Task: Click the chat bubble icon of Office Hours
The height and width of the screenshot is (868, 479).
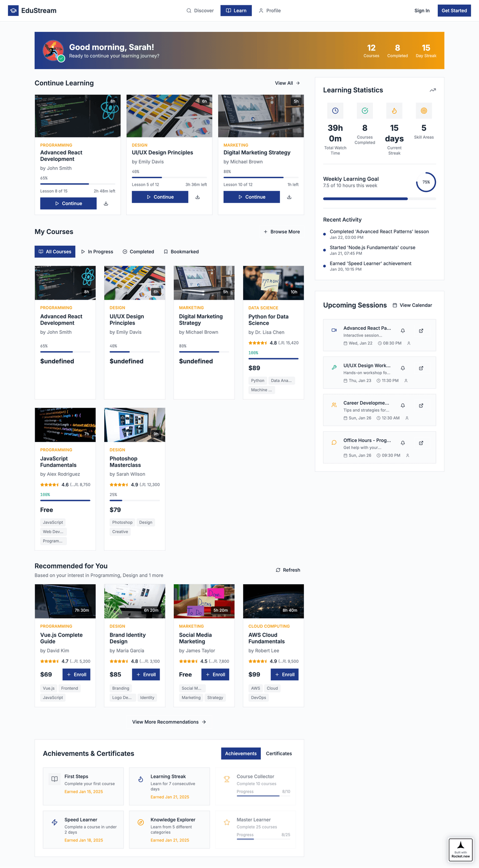Action: [334, 442]
